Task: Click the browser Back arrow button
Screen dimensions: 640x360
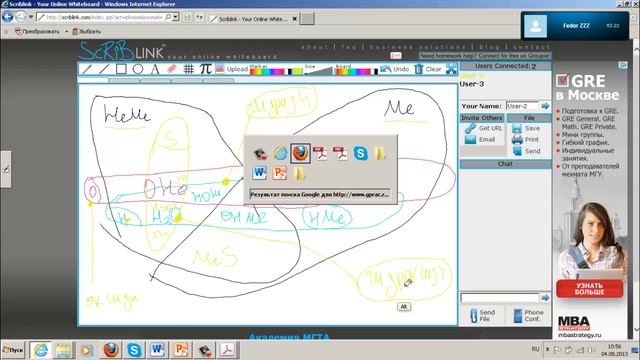Action: pos(8,17)
